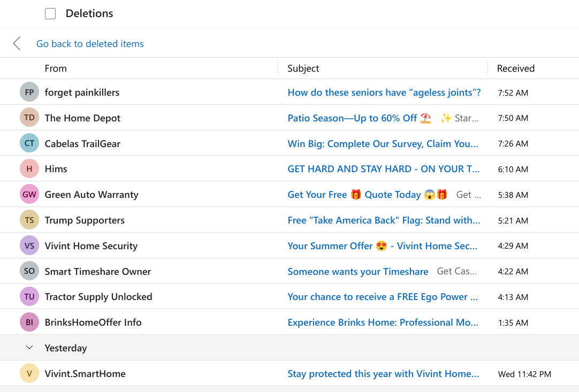Click the TD avatar for The Home Depot
The width and height of the screenshot is (579, 392).
click(x=29, y=117)
